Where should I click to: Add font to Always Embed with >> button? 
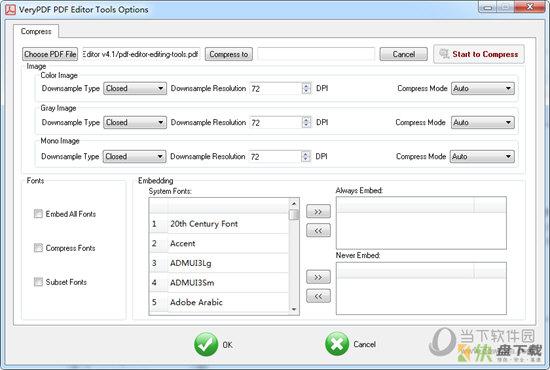point(318,211)
